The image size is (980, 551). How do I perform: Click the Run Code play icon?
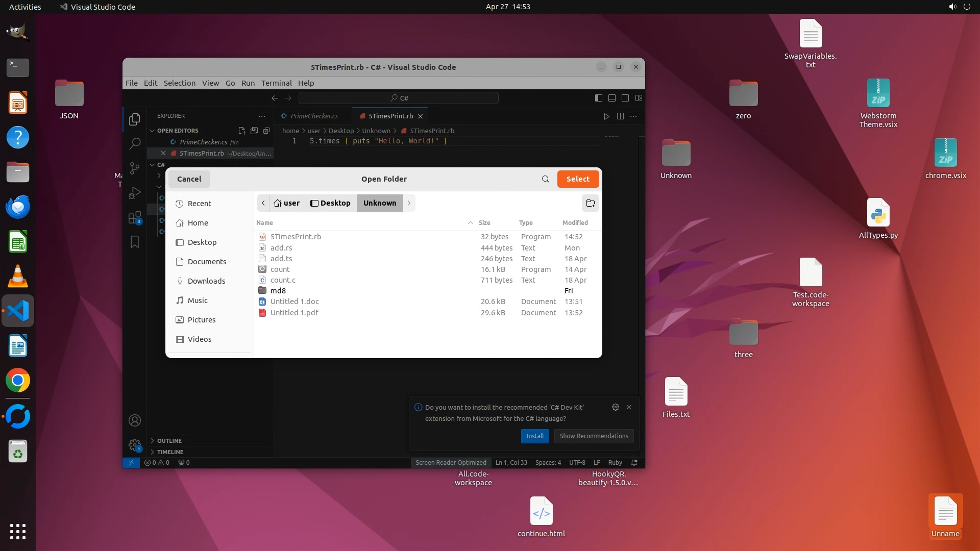(606, 116)
